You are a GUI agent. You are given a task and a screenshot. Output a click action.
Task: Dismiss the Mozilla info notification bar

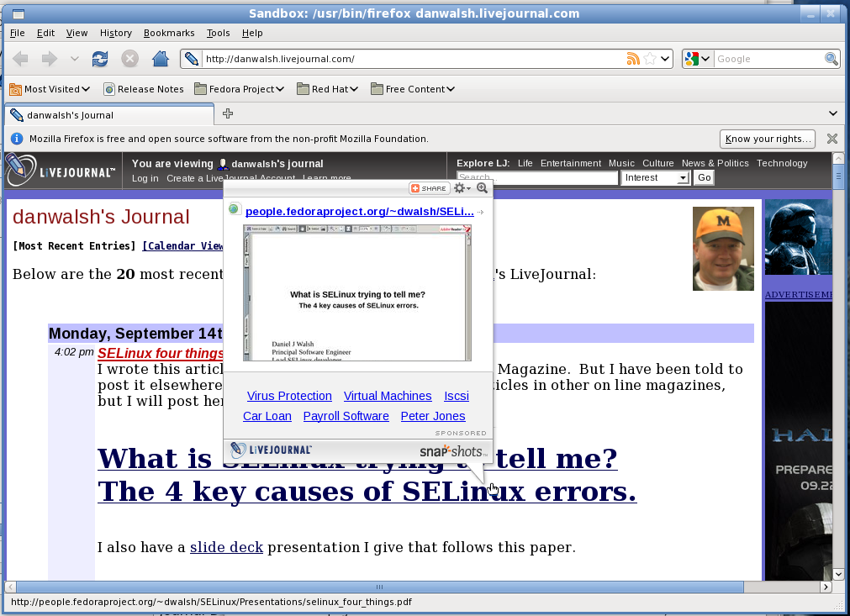click(x=832, y=139)
